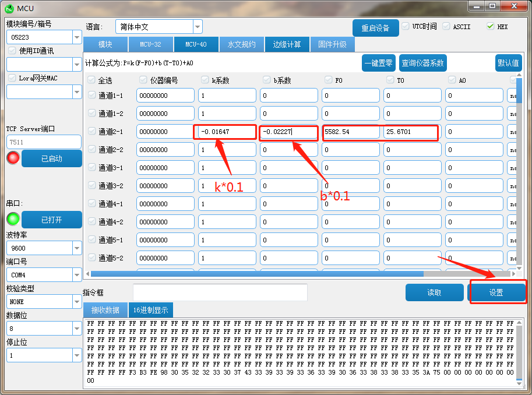Switch to the 16进制显示 tab
532x395 pixels.
click(x=150, y=310)
